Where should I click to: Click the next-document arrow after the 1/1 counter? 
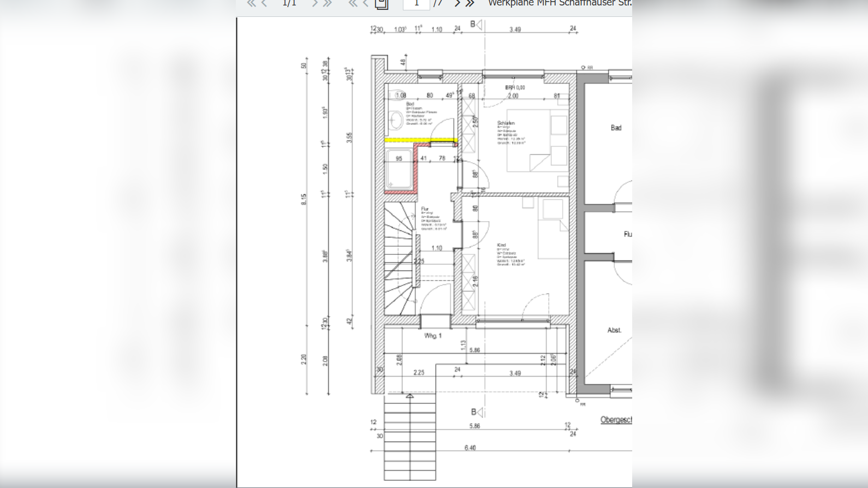tap(314, 3)
